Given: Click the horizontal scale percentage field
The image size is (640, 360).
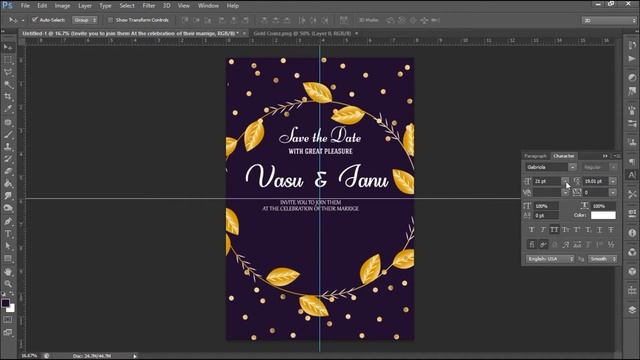Looking at the screenshot, I should pos(603,206).
